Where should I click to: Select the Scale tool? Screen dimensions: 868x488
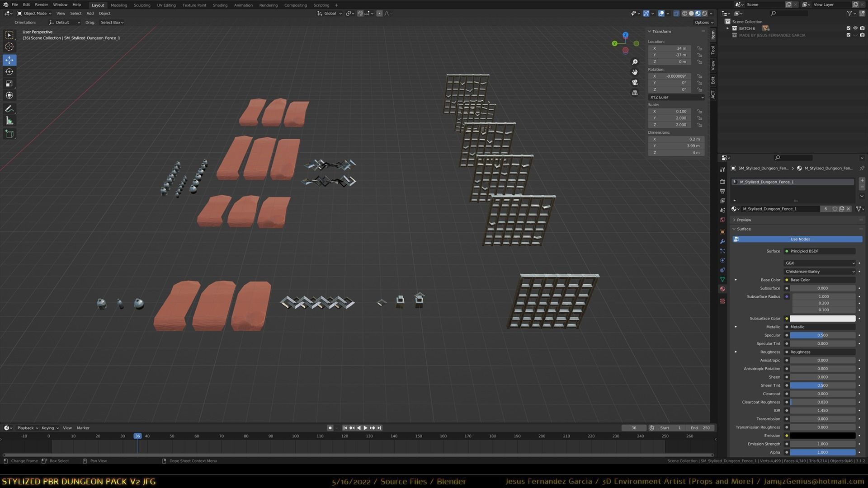pyautogui.click(x=9, y=84)
